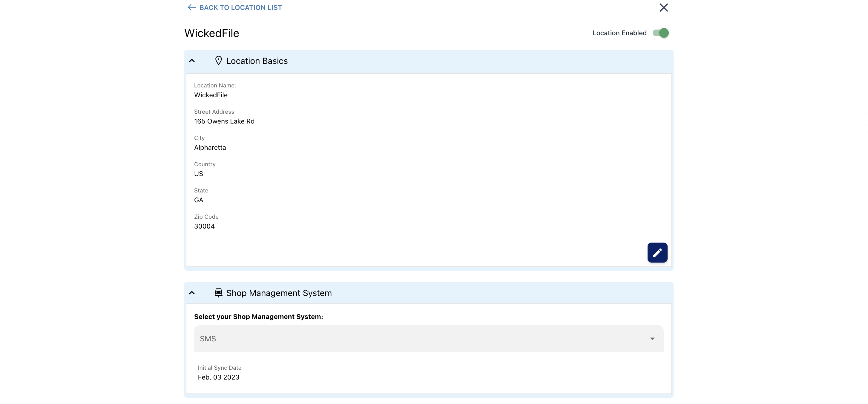Click the WickedFile page heading
Viewport: 868px width, 404px height.
211,33
